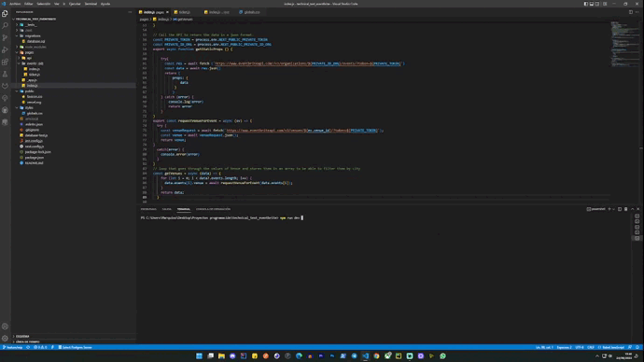Viewport: 644px width, 362px height.
Task: Open package.json in the explorer tree
Action: click(x=35, y=157)
